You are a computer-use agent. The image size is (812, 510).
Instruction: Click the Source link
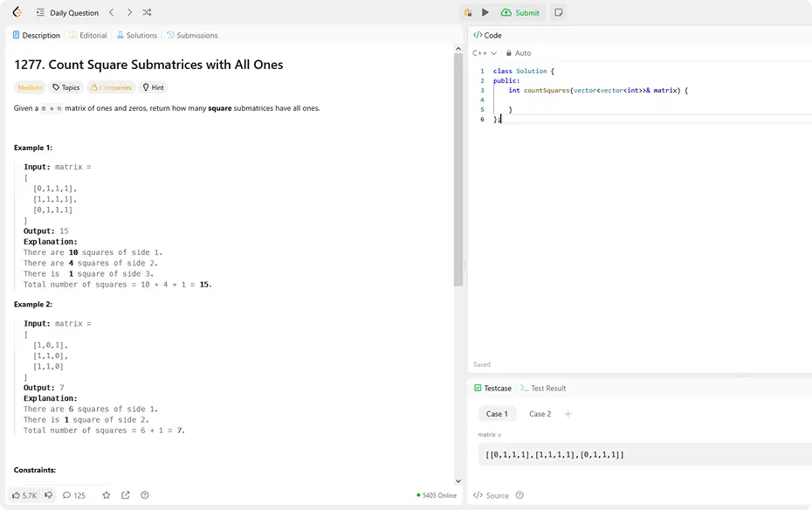tap(491, 495)
